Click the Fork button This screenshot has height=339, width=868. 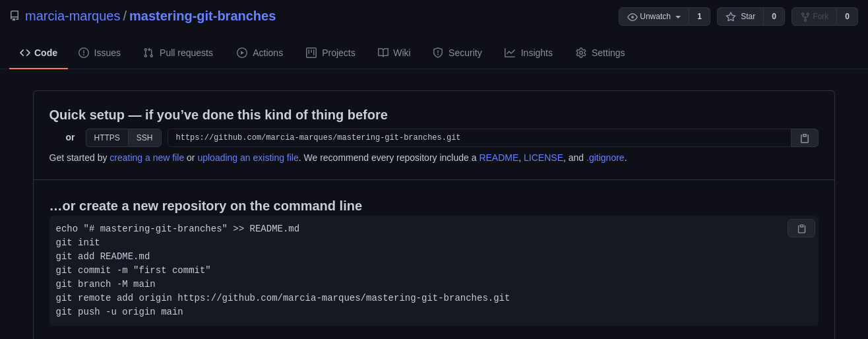(814, 16)
